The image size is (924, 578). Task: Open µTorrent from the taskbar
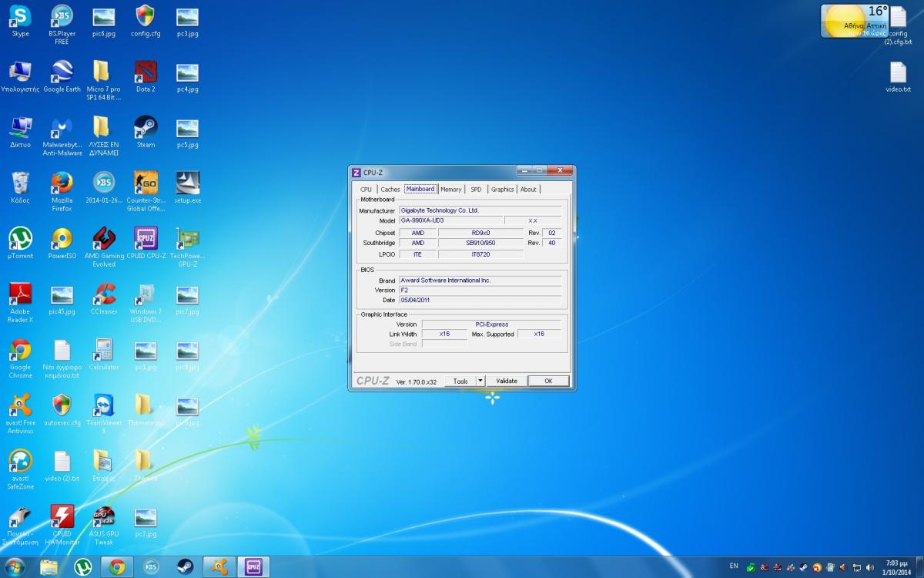(x=82, y=567)
